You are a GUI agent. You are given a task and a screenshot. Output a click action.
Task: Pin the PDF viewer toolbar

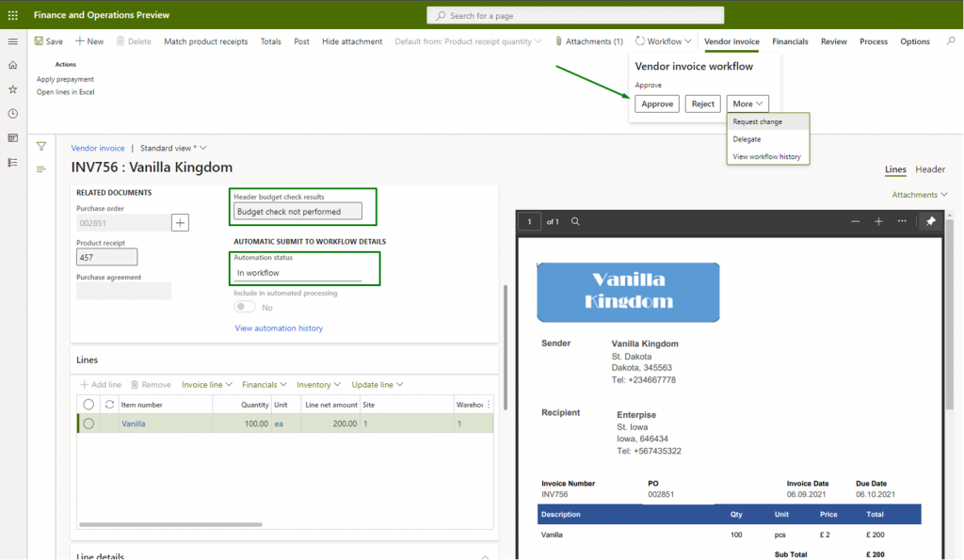tap(931, 221)
